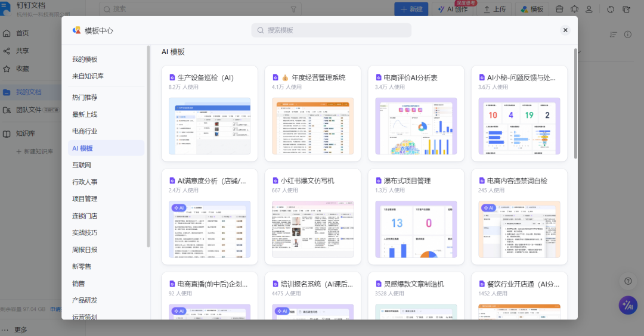Image resolution: width=644 pixels, height=336 pixels.
Task: Click the 灵感爆款文章制造机 title
Action: tap(414, 284)
